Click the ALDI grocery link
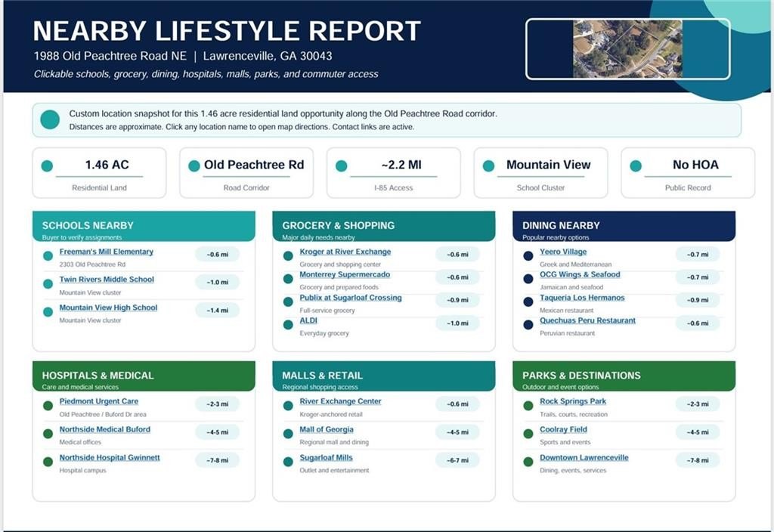774x532 pixels. [x=308, y=320]
